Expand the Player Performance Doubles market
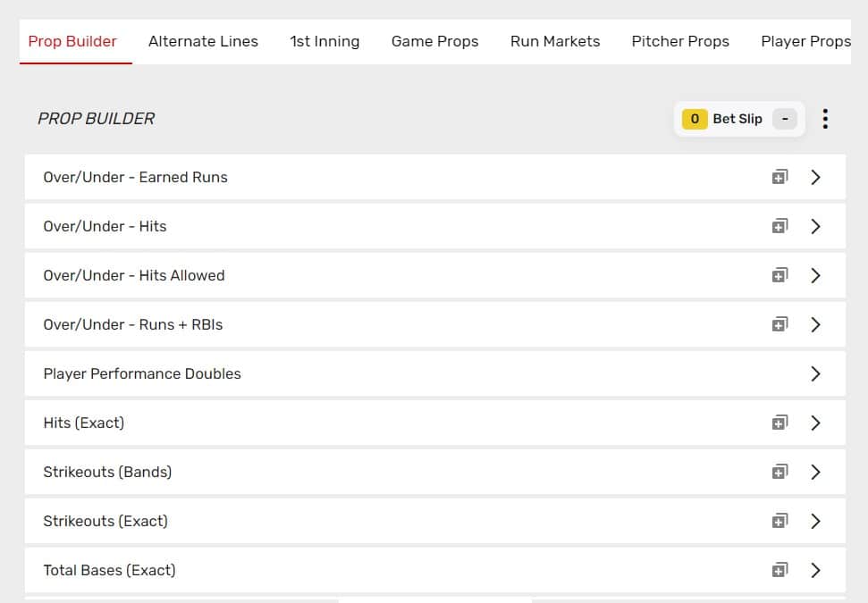The image size is (868, 603). coord(815,373)
